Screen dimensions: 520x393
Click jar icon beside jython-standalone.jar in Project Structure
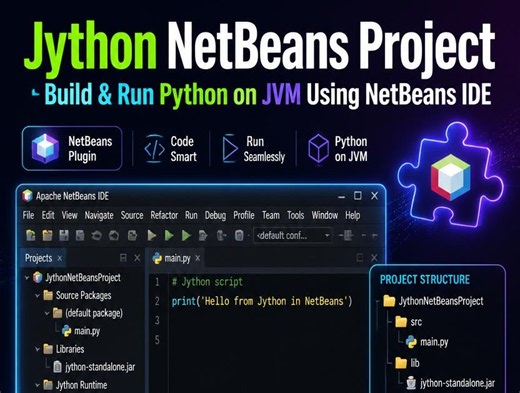(x=411, y=383)
